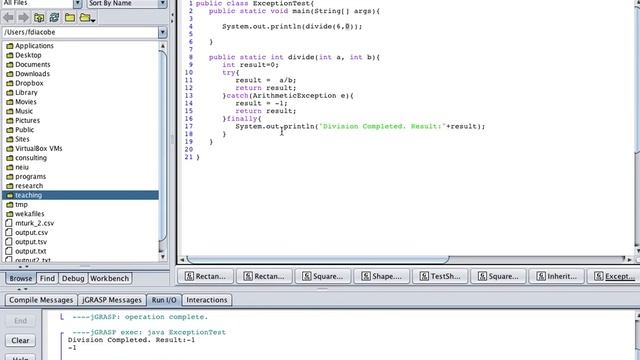Switch to the first Rectan... file tab
This screenshot has height=360, width=640.
click(x=206, y=276)
